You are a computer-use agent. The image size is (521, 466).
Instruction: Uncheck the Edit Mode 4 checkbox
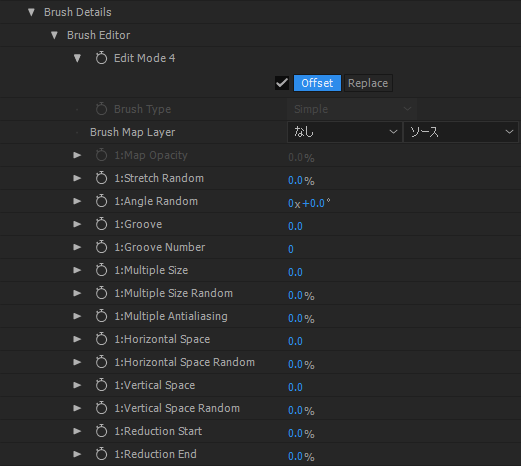[282, 83]
